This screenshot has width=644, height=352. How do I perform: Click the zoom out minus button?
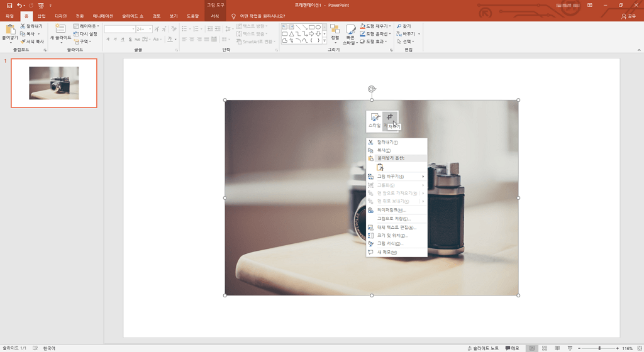coord(579,348)
